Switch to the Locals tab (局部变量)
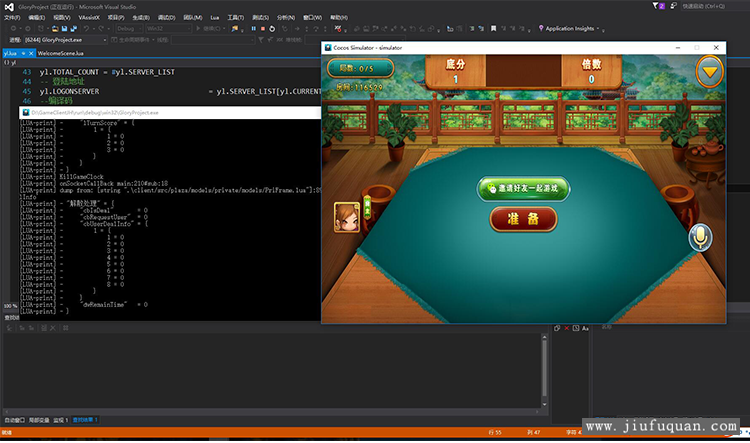Screen dimensions: 750x443 tap(39, 420)
